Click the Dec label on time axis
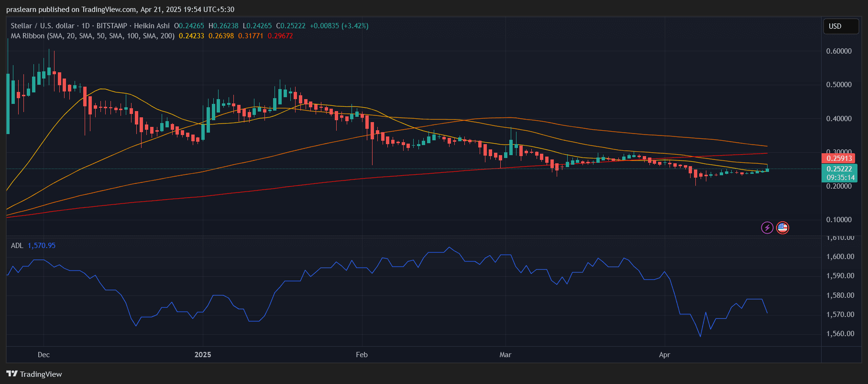 coord(44,355)
